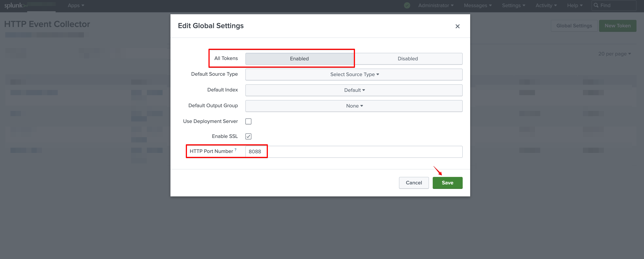Set All Tokens to Enabled
This screenshot has height=259, width=644.
[299, 58]
